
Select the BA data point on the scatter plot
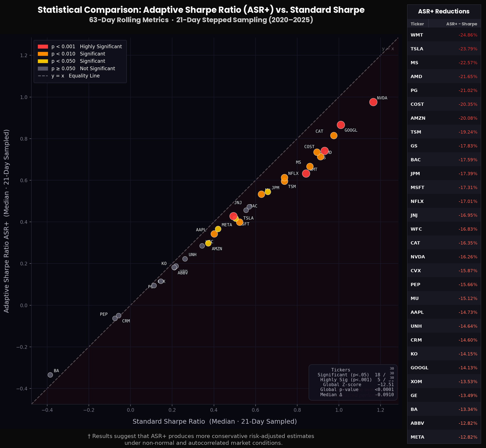pyautogui.click(x=50, y=375)
